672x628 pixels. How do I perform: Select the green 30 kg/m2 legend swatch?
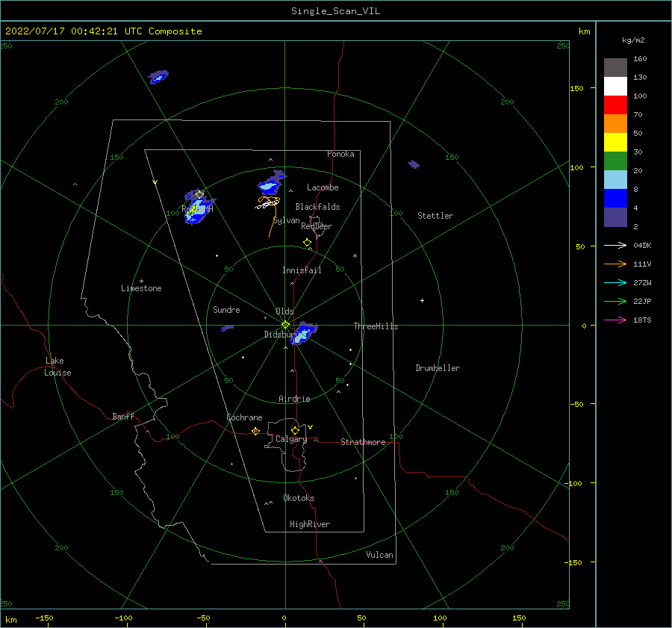point(615,161)
